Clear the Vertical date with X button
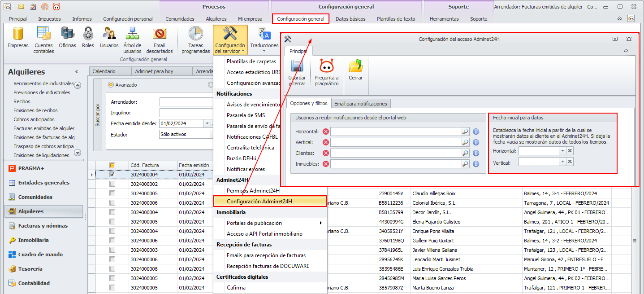 coord(570,162)
